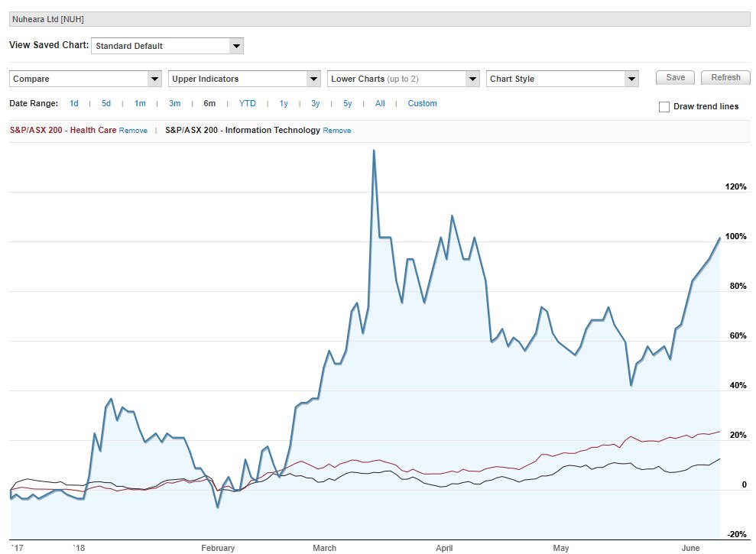
Task: Select the 5d date range
Action: (x=106, y=103)
